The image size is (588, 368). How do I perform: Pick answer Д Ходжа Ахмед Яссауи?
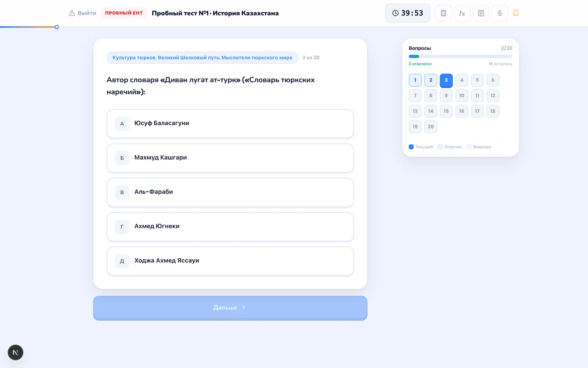(x=230, y=261)
